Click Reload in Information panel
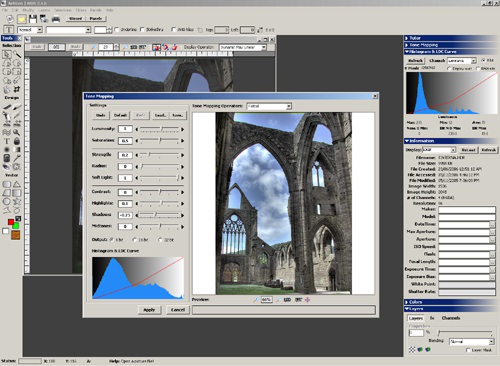The height and width of the screenshot is (366, 500). [x=468, y=150]
